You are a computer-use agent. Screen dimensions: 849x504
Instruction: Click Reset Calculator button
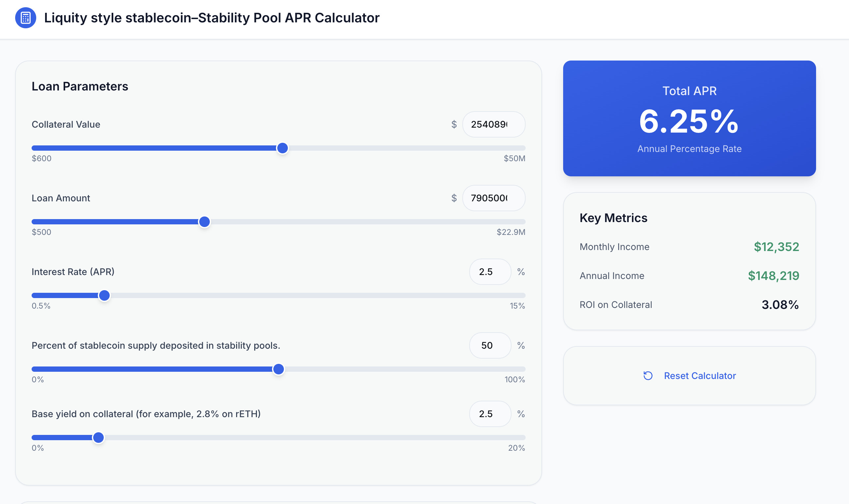click(x=689, y=376)
